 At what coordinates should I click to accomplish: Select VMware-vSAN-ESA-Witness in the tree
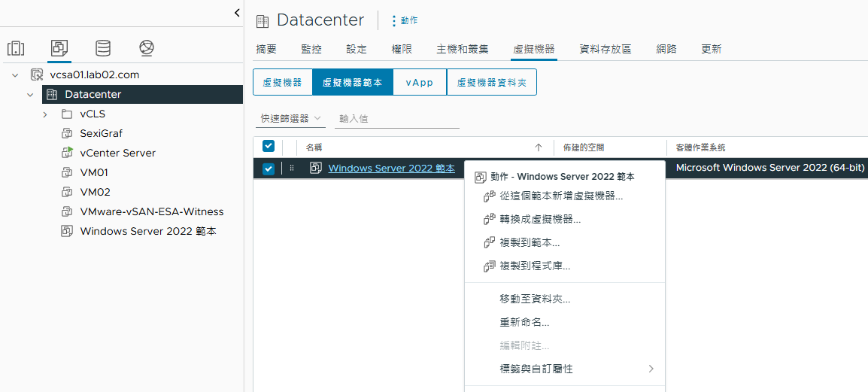click(x=152, y=211)
